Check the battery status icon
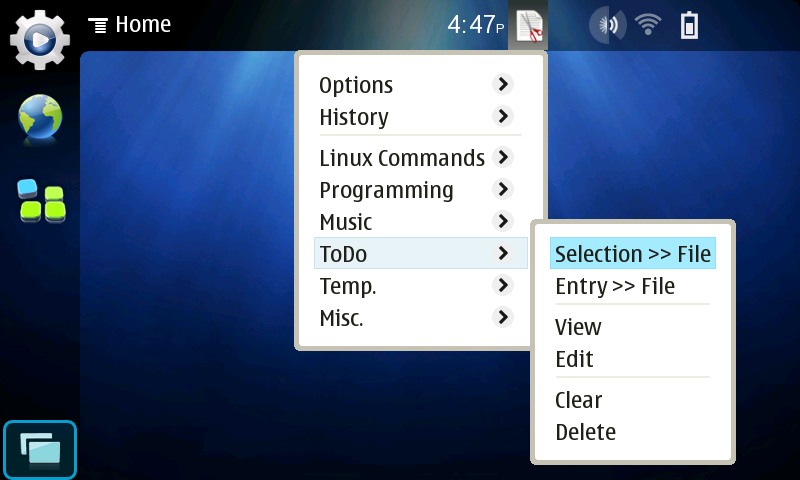Screen dimensions: 800x480 tap(689, 25)
